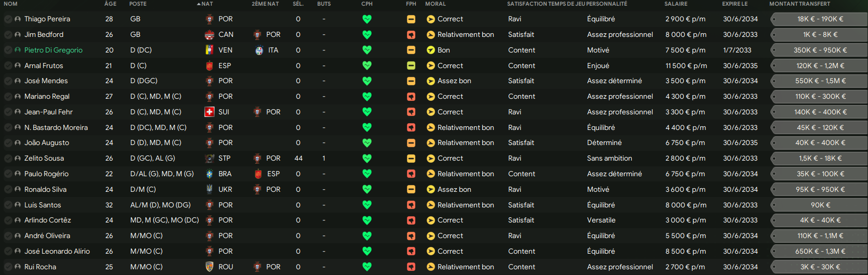Screen dimensions: 868x275
Task: Click Rui Rocha's Romania crest icon
Action: click(x=209, y=267)
